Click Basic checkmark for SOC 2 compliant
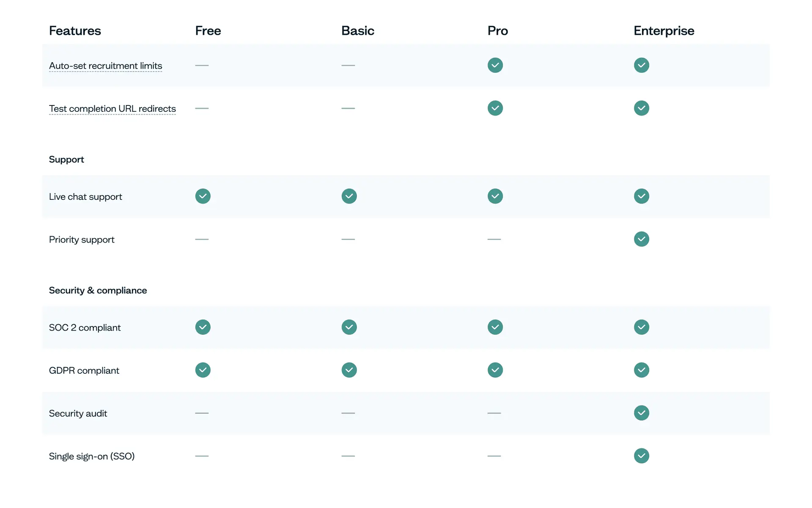This screenshot has height=508, width=812. point(349,327)
